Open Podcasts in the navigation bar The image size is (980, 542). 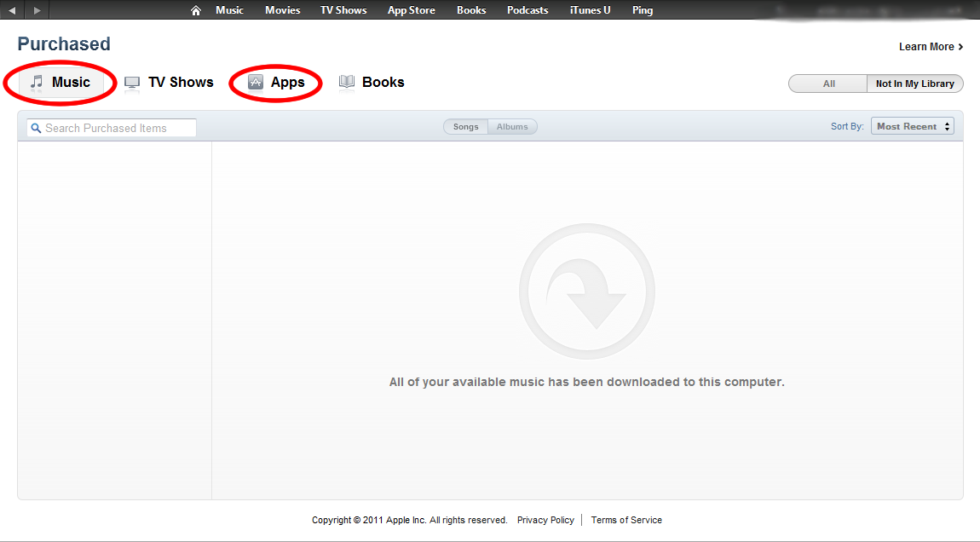527,10
